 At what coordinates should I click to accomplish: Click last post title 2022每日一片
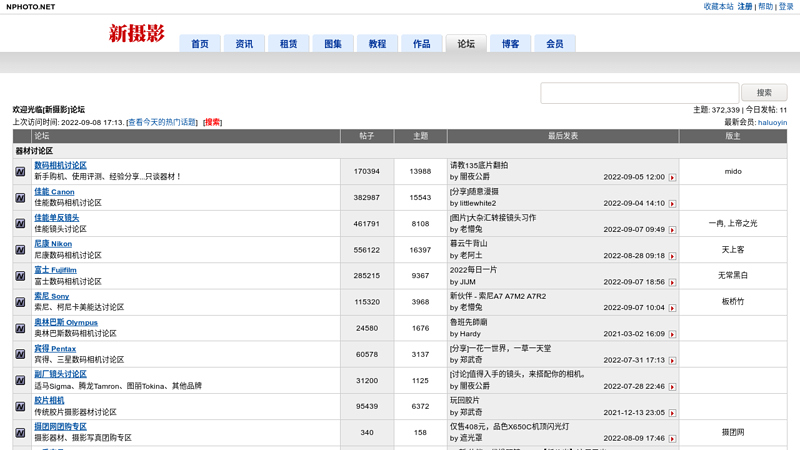pyautogui.click(x=473, y=269)
